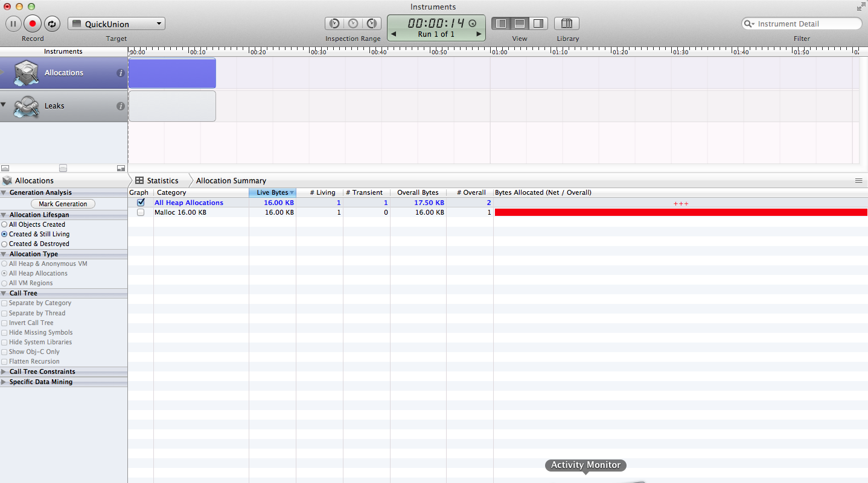Select the blue Allocations track region
Screen dimensions: 868x483
click(172, 73)
